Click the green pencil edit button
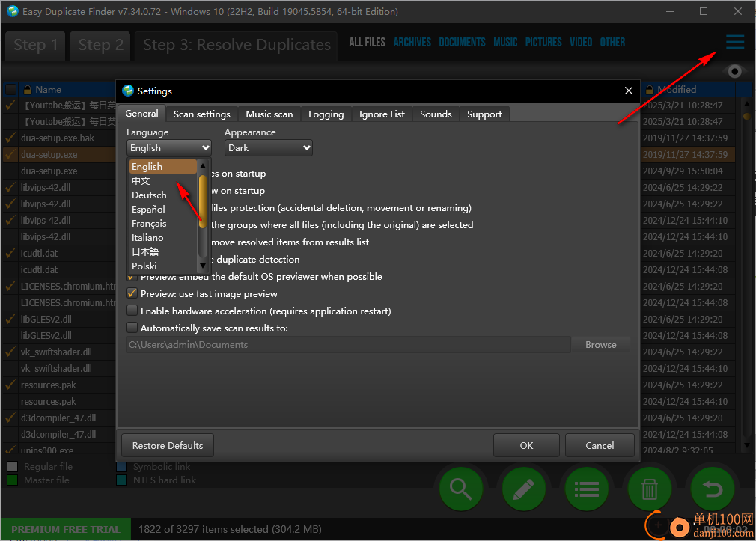The height and width of the screenshot is (541, 756). pyautogui.click(x=524, y=489)
